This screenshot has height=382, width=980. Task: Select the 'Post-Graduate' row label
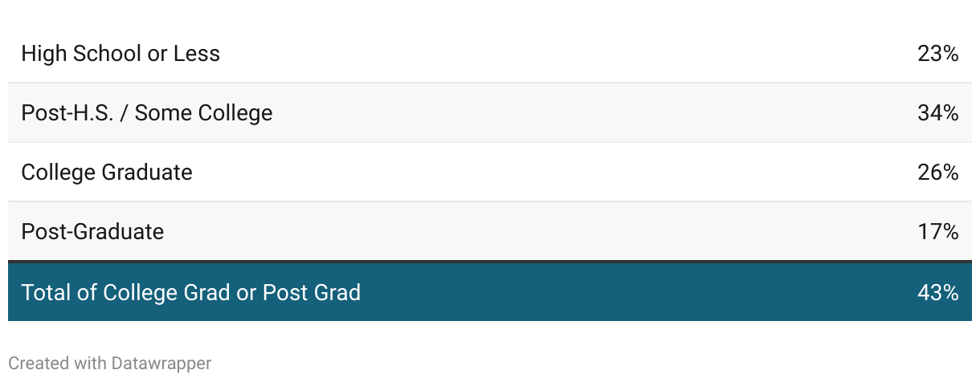[92, 232]
